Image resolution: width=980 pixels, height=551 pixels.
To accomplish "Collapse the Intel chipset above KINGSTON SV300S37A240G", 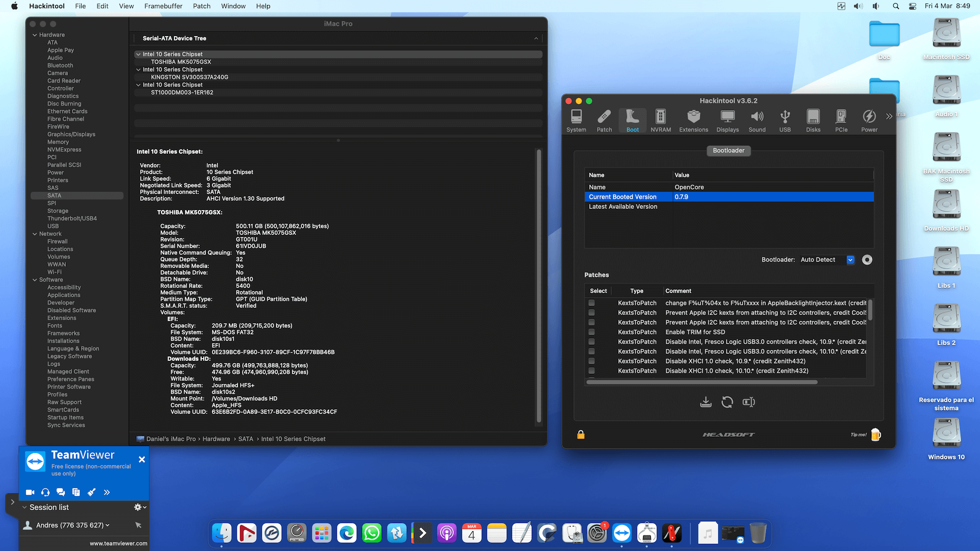I will [138, 69].
